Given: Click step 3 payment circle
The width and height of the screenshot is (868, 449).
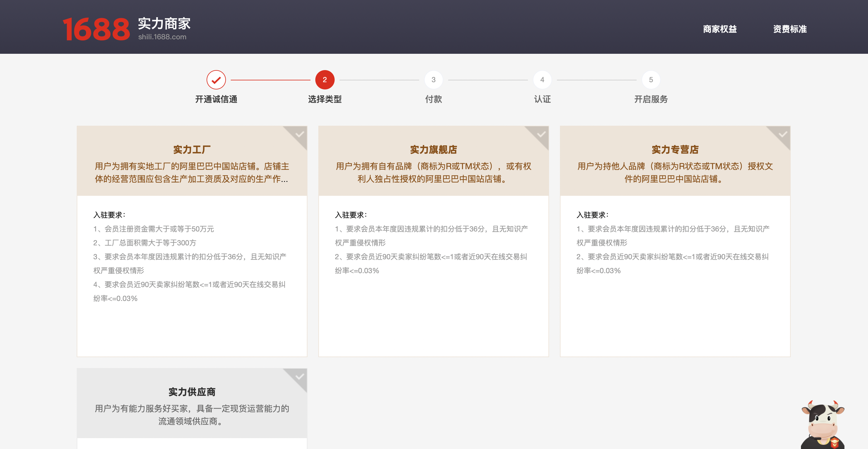Looking at the screenshot, I should (433, 80).
